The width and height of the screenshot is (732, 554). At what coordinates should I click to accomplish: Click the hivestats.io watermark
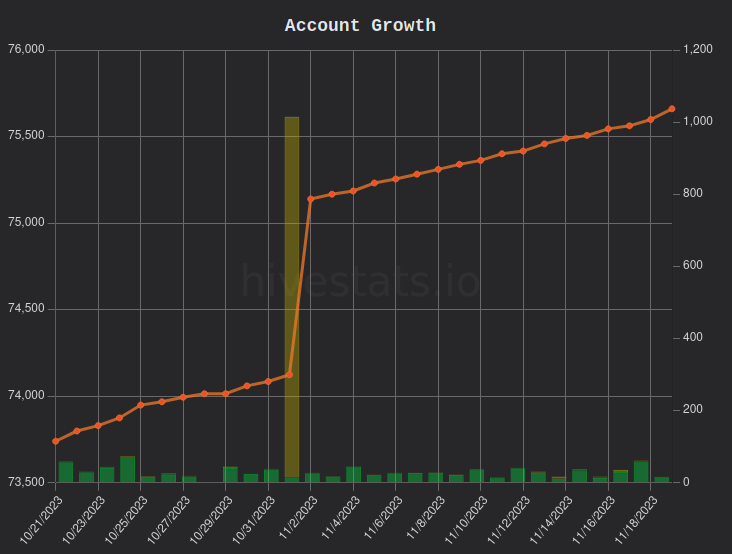click(x=360, y=281)
